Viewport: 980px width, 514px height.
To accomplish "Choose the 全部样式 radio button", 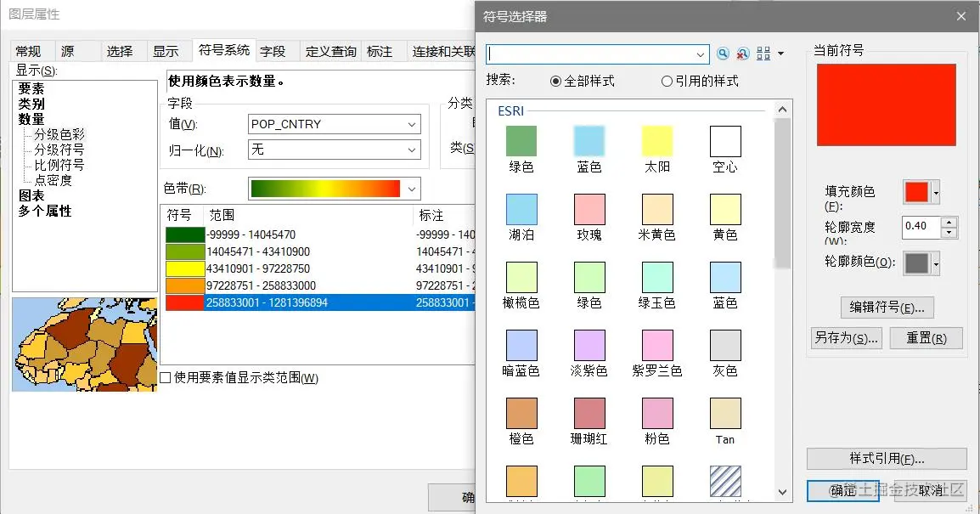I will pos(555,82).
